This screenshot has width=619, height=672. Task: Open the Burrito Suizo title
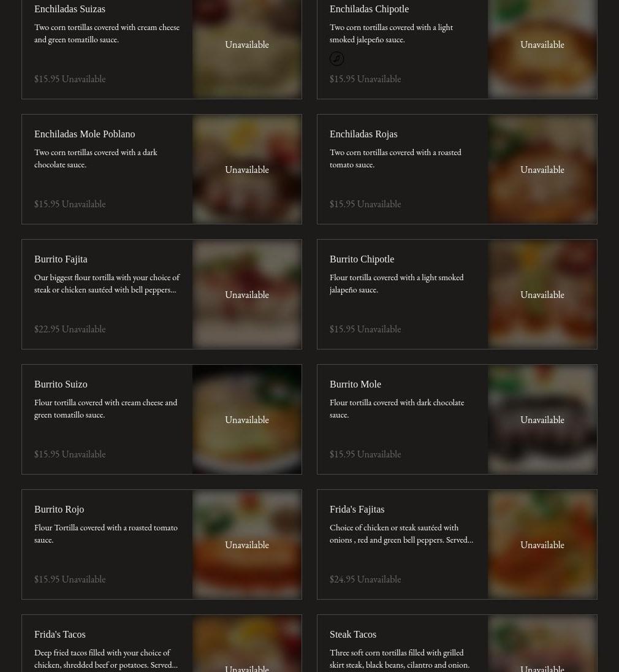click(61, 384)
